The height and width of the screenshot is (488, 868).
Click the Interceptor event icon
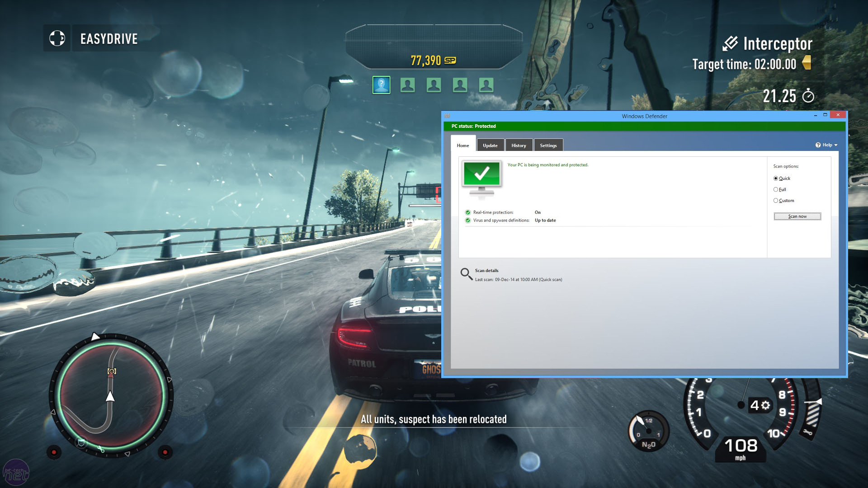(x=730, y=44)
